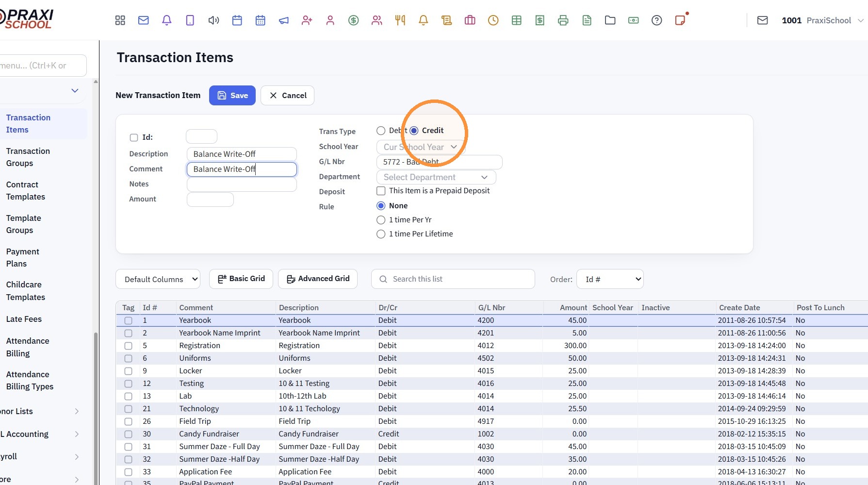Click the group of people icon
The height and width of the screenshot is (485, 868).
377,20
